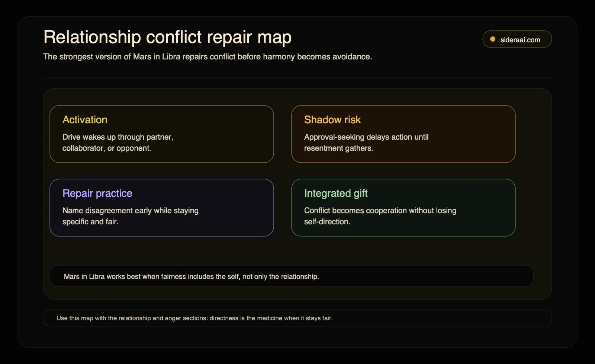Select the Repair practice card heading
Image resolution: width=595 pixels, height=364 pixels.
point(97,193)
